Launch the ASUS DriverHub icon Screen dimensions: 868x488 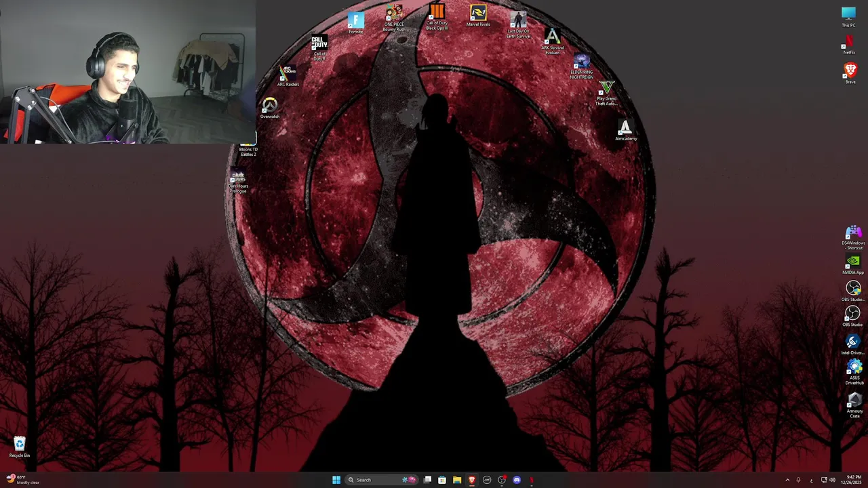(854, 372)
